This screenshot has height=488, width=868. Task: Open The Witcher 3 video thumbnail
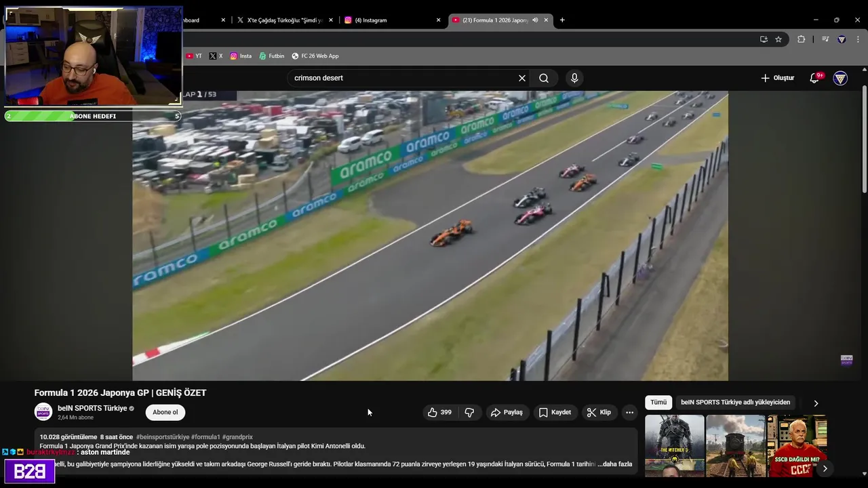(x=674, y=445)
